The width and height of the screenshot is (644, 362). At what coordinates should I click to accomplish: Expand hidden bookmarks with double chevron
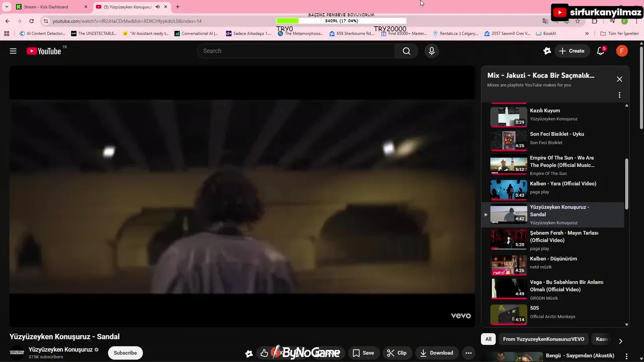(587, 34)
